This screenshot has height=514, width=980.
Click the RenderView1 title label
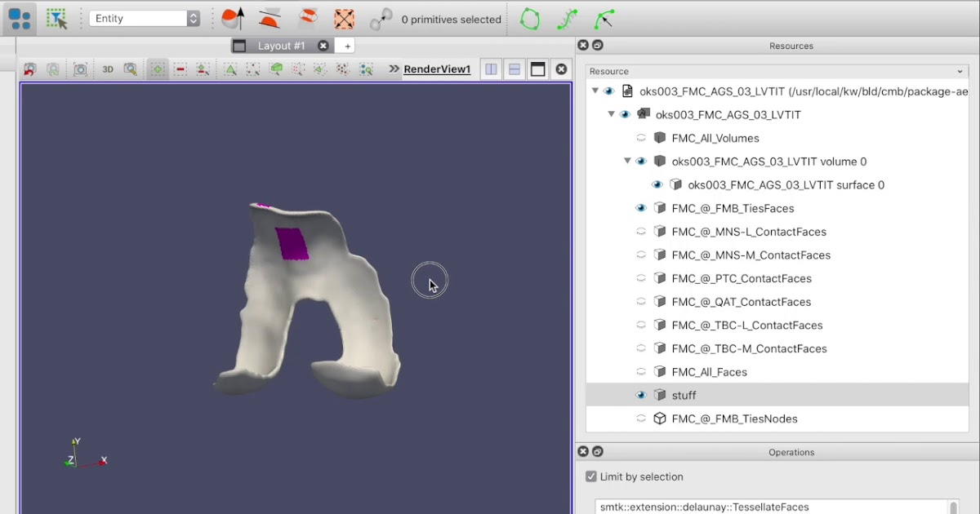click(437, 69)
